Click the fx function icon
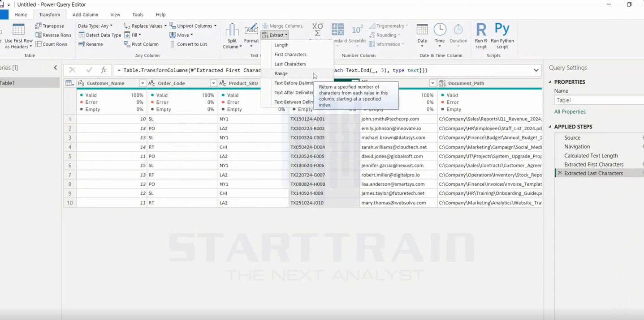The height and width of the screenshot is (320, 644). point(104,70)
